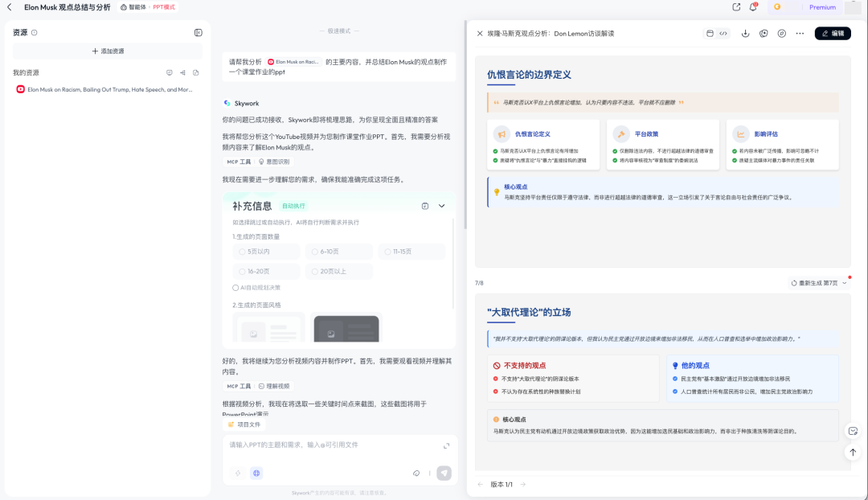This screenshot has width=868, height=500.
Task: Click the download icon in the slide header
Action: coord(745,34)
